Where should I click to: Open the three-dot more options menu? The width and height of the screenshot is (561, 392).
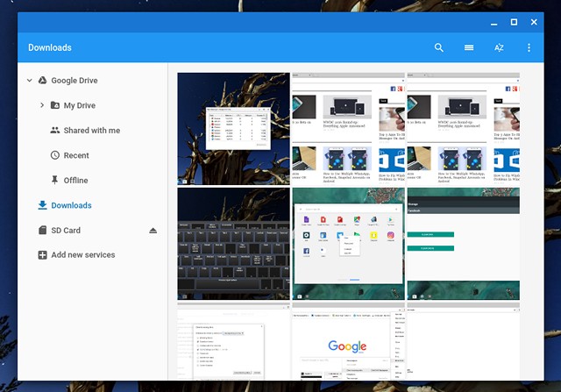pos(529,47)
